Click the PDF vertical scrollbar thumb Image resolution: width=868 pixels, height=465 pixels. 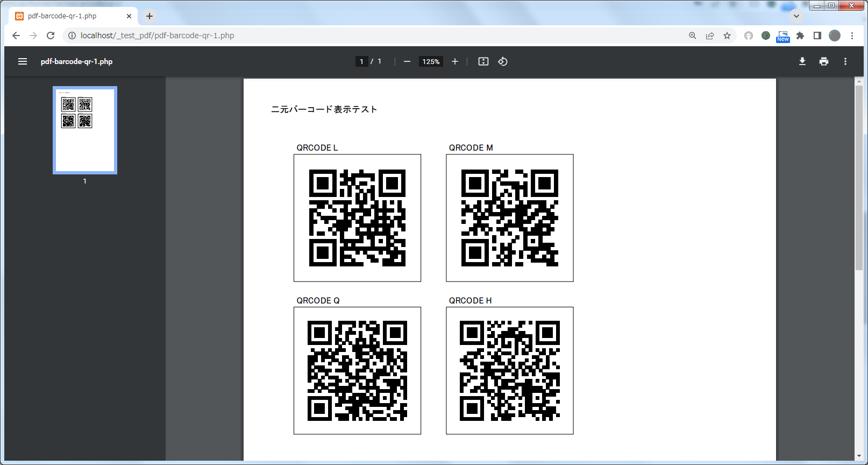pyautogui.click(x=859, y=178)
